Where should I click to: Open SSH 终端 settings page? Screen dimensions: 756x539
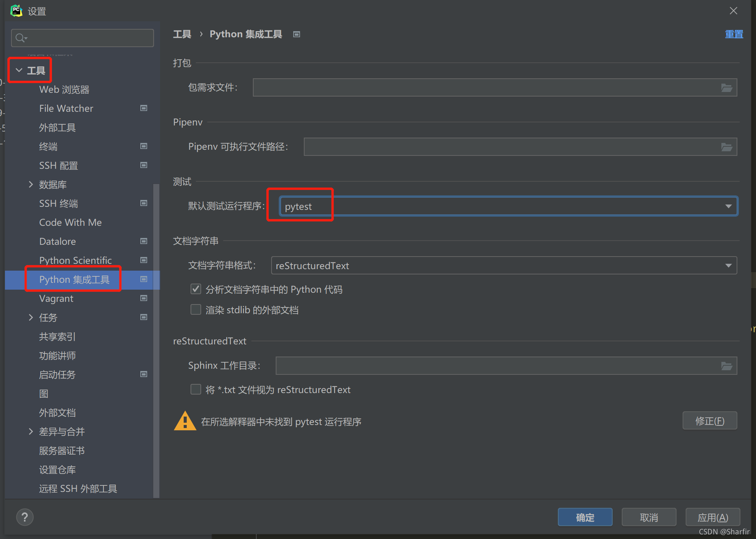(x=59, y=204)
